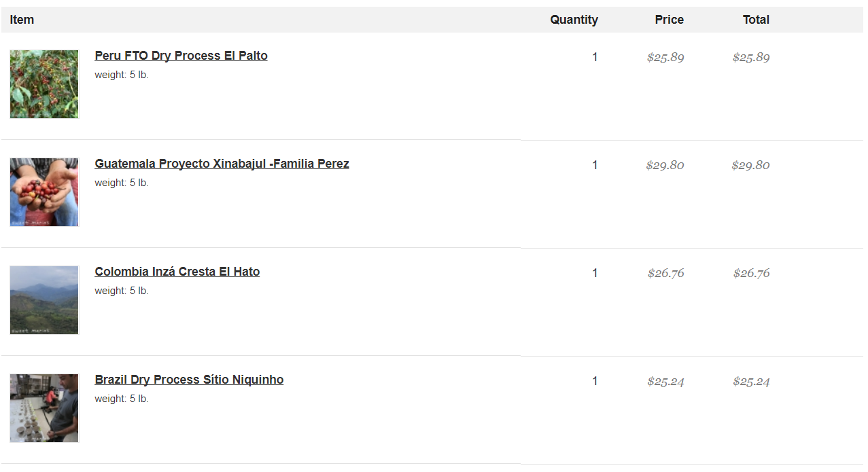This screenshot has width=868, height=472.
Task: Open the Brazil Dry Process Sítio Niquinho link
Action: pos(189,380)
